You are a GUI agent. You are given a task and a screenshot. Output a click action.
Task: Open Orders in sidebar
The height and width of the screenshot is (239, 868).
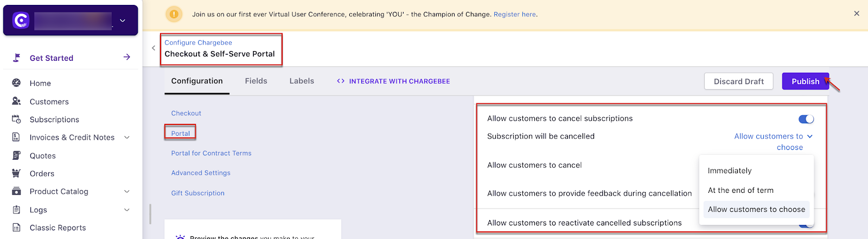click(x=42, y=174)
